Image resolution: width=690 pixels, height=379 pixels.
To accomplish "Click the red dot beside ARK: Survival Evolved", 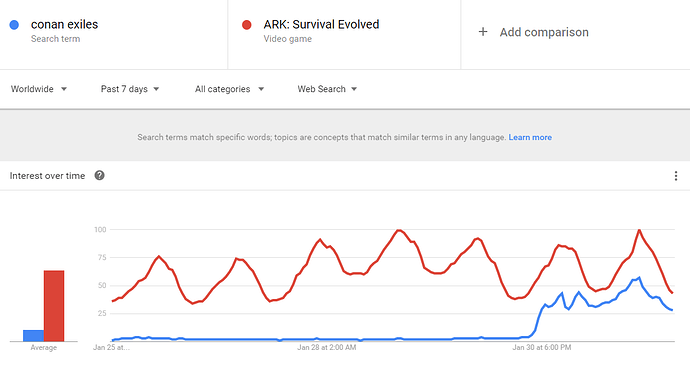I will point(246,25).
